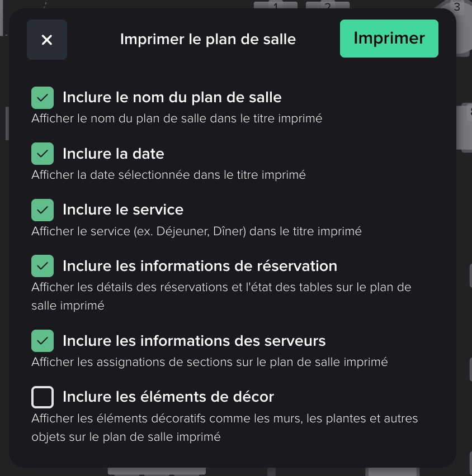Viewport: 472px width, 476px height.
Task: Disable the Inclure la date checkbox
Action: click(43, 154)
